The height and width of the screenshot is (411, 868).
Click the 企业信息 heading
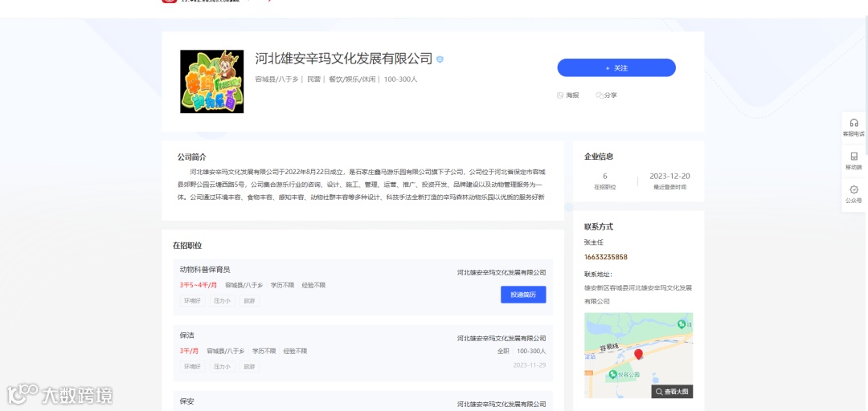(x=599, y=157)
